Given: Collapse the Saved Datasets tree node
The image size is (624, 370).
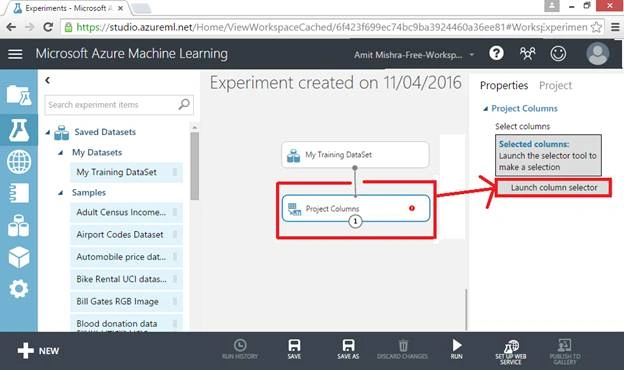Looking at the screenshot, I should pyautogui.click(x=48, y=132).
